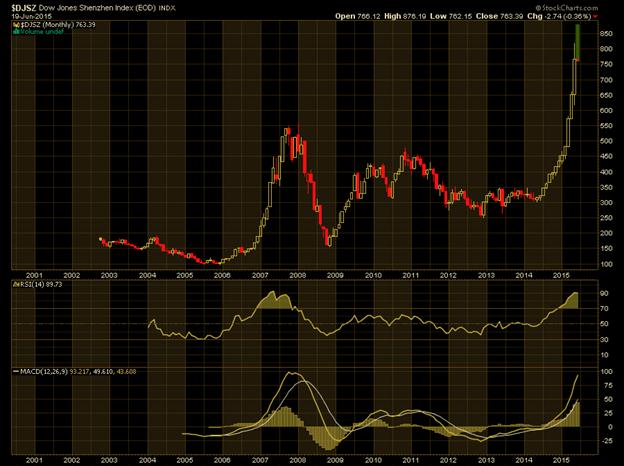Screen dimensions: 624x466
Task: Click the RSI(14) 89.73 indicator label
Action: click(40, 285)
